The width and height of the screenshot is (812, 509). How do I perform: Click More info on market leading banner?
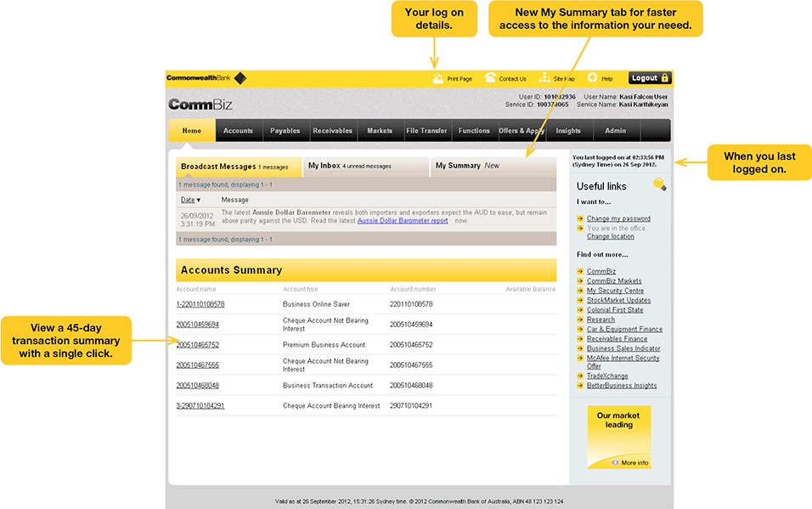point(630,463)
